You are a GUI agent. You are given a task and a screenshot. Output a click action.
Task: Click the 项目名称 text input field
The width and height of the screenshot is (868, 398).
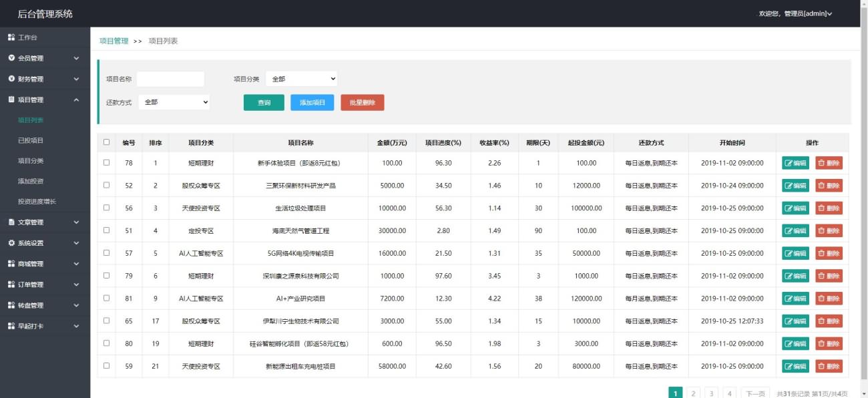click(170, 79)
